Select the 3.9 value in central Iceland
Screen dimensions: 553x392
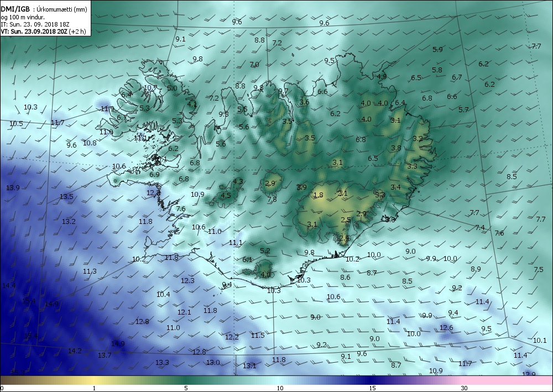pyautogui.click(x=301, y=187)
